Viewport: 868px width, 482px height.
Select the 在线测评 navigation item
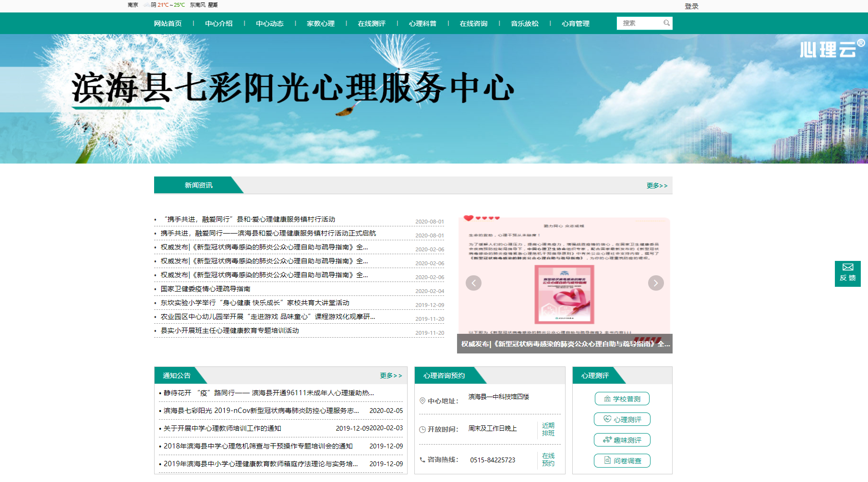(x=371, y=23)
